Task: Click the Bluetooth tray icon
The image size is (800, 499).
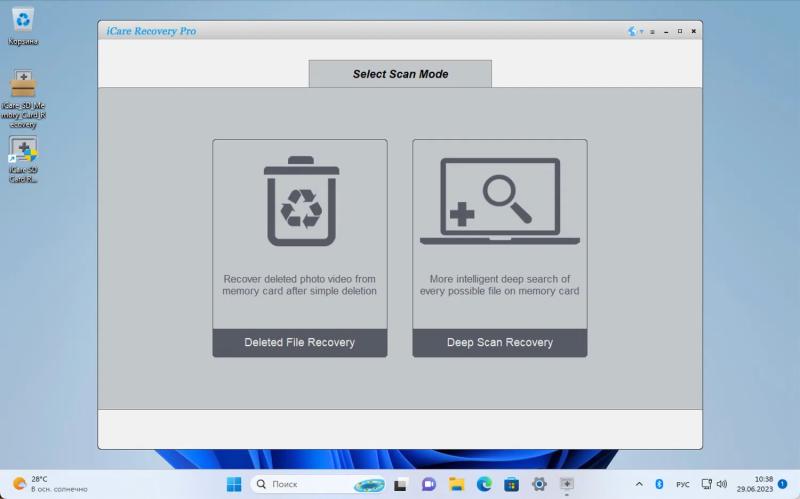Action: pos(659,484)
